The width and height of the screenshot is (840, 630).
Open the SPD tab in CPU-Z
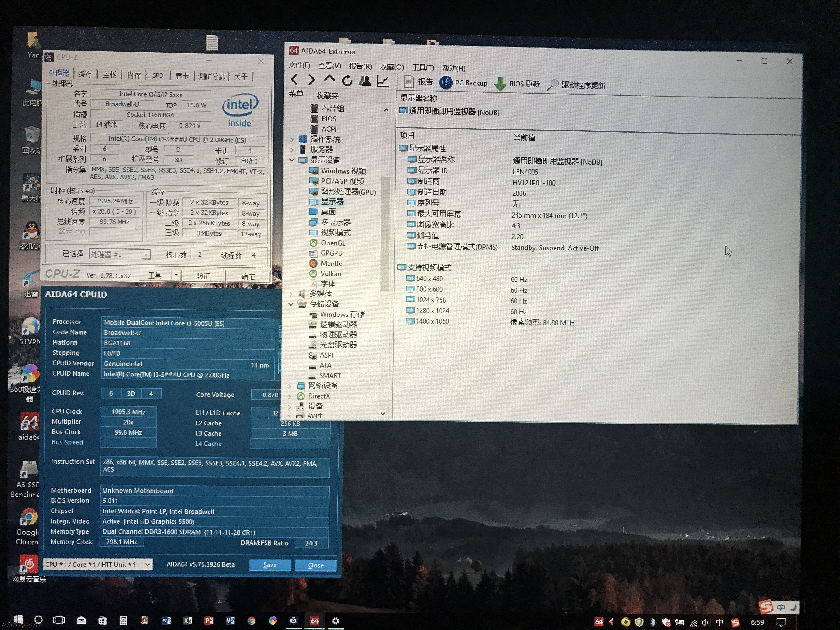[x=157, y=76]
